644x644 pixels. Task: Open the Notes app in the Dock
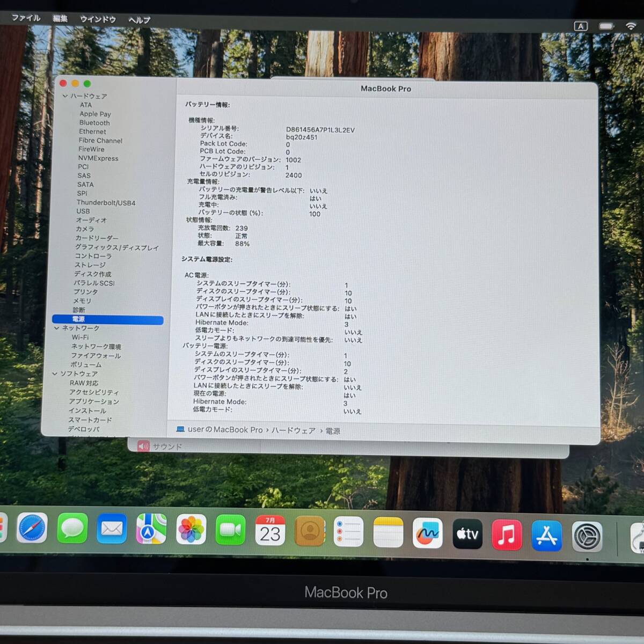389,532
